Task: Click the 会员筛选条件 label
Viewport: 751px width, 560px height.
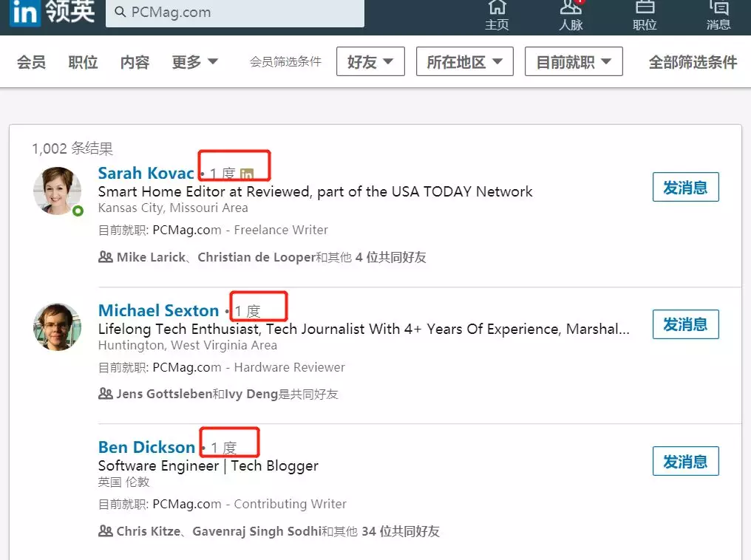Action: pyautogui.click(x=285, y=62)
